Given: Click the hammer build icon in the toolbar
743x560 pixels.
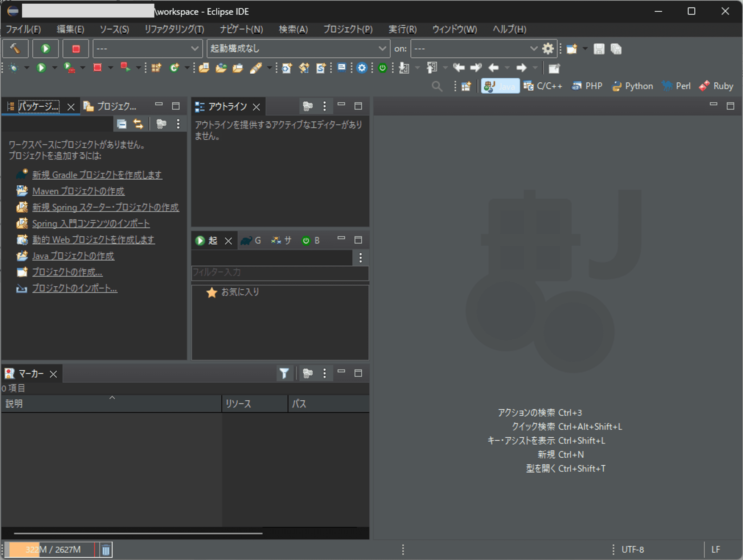Looking at the screenshot, I should tap(15, 48).
